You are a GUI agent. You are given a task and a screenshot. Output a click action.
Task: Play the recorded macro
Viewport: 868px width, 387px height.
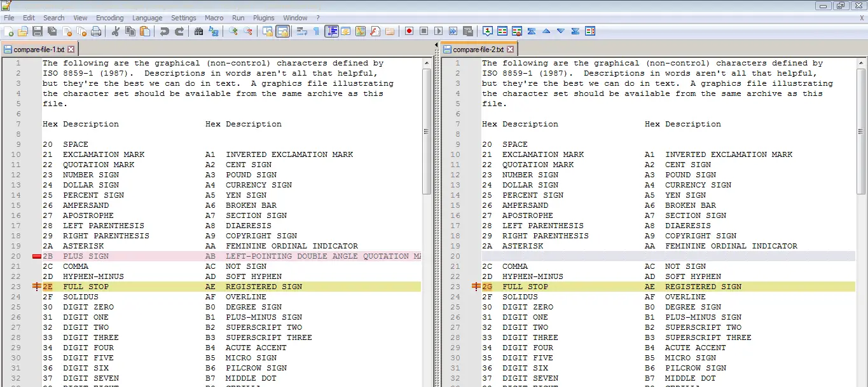[x=437, y=30]
